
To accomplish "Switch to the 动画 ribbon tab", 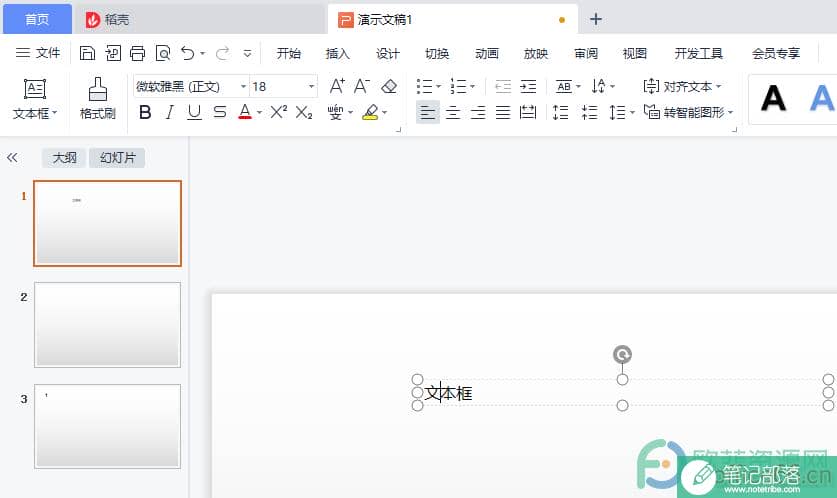I will click(486, 53).
